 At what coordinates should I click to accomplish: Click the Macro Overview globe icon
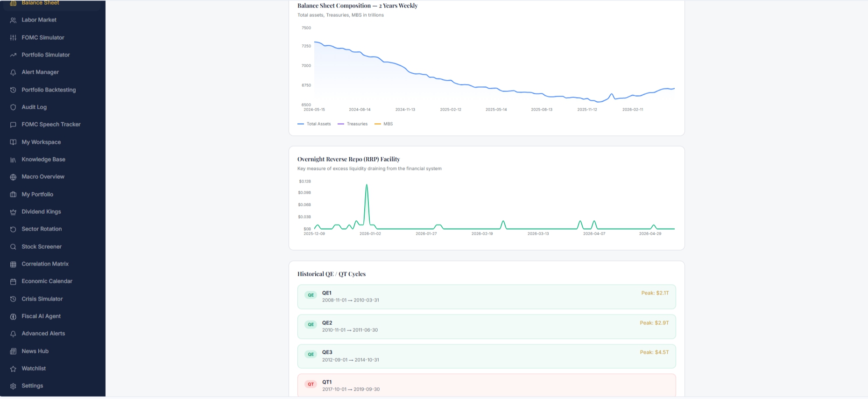pyautogui.click(x=13, y=177)
